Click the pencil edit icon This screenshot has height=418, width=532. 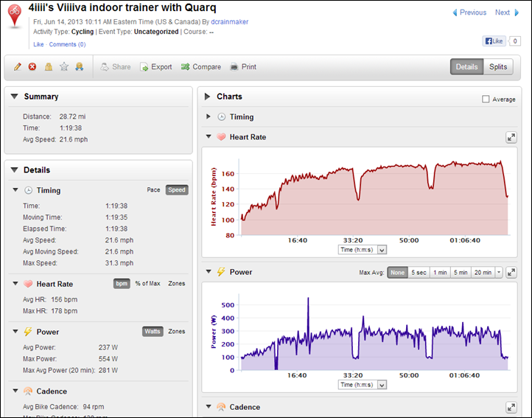tap(17, 66)
